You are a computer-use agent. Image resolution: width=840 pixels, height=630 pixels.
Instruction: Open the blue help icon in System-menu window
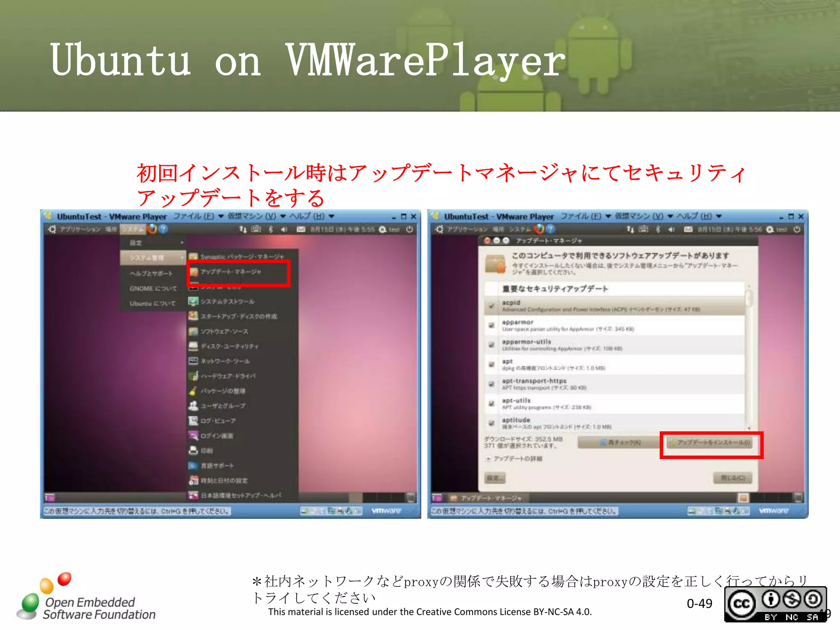(x=163, y=229)
